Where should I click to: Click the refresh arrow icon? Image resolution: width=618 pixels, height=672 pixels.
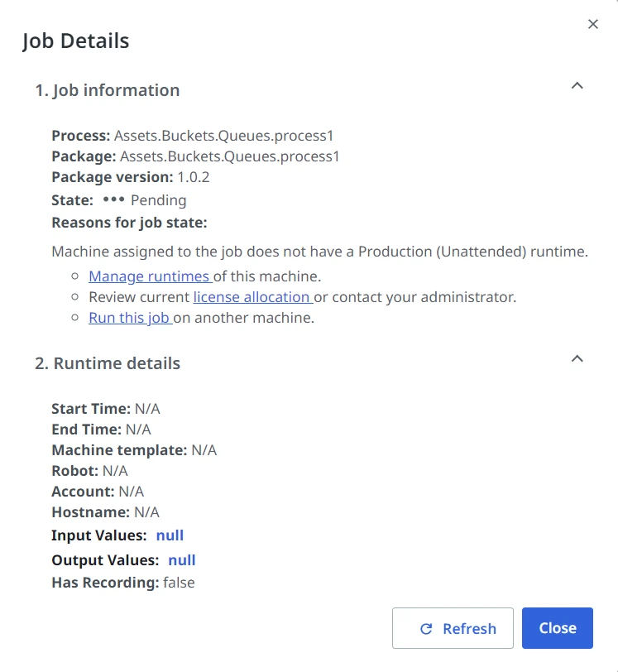(426, 629)
